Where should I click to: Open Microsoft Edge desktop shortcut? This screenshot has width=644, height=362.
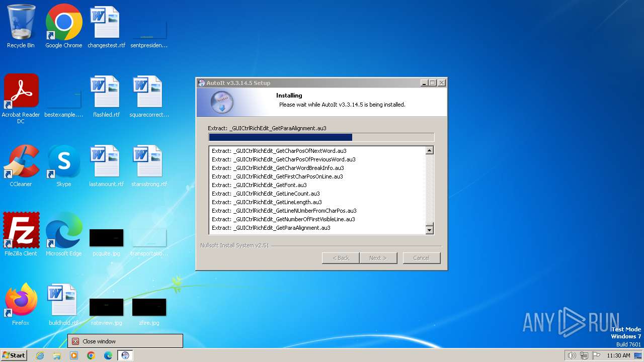(x=64, y=235)
